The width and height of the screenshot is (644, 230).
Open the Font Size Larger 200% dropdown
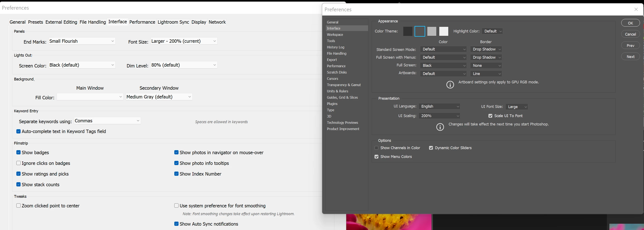(x=184, y=41)
